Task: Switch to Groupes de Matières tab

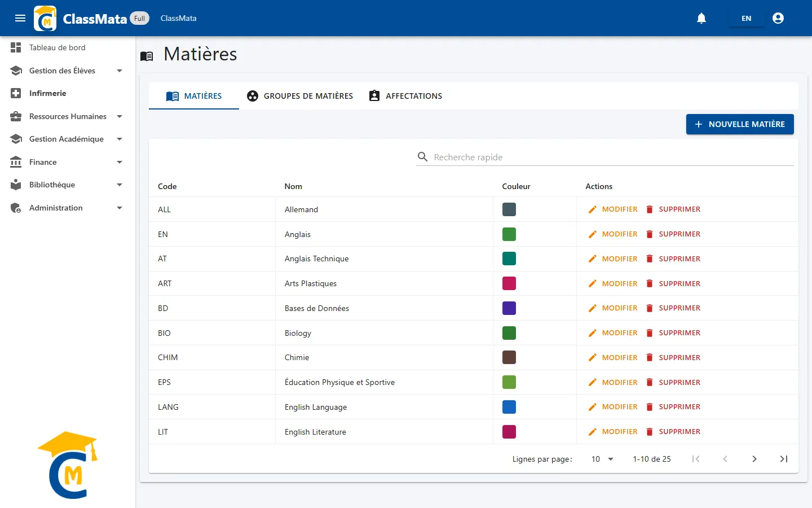Action: (300, 96)
